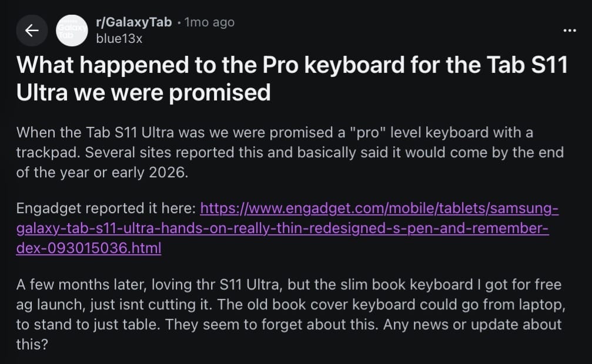Click "Ultra we were promised" in the title

point(144,92)
